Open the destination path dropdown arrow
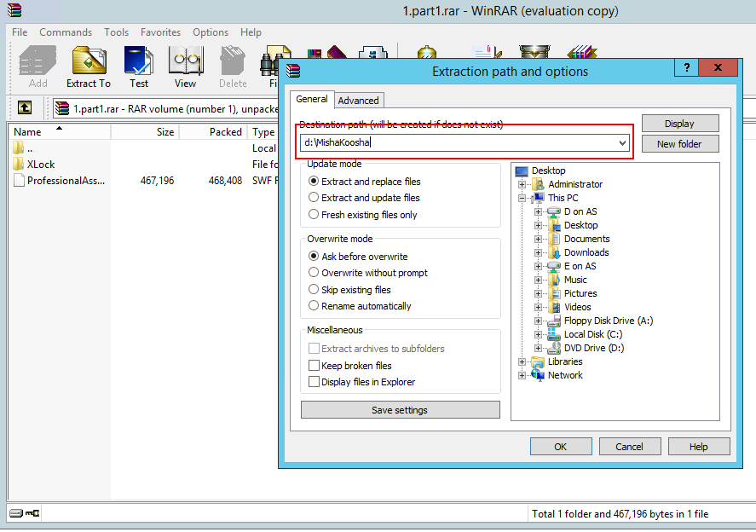The width and height of the screenshot is (756, 532). [x=622, y=142]
